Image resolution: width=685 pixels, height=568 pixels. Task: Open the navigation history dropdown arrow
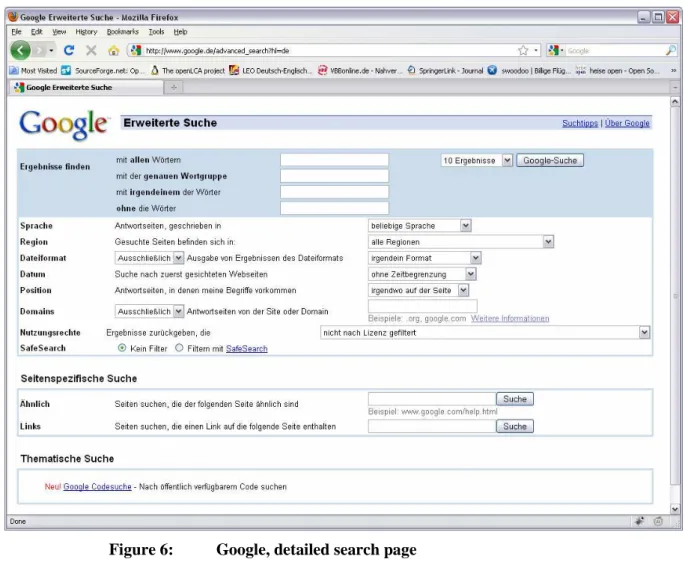(52, 51)
